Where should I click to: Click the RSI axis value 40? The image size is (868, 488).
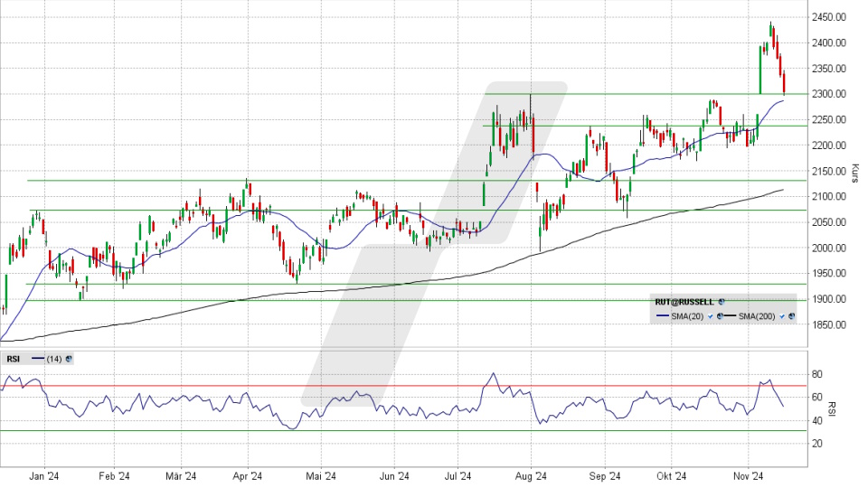(x=817, y=420)
